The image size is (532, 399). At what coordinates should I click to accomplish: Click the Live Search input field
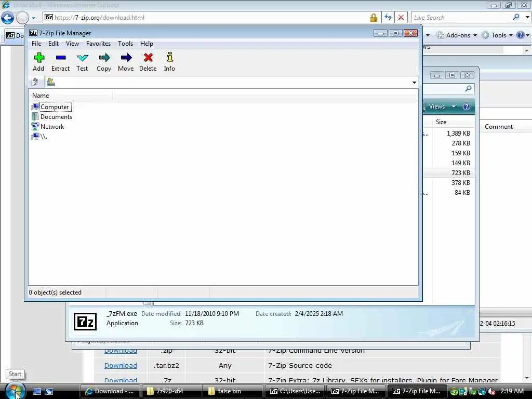pyautogui.click(x=461, y=17)
